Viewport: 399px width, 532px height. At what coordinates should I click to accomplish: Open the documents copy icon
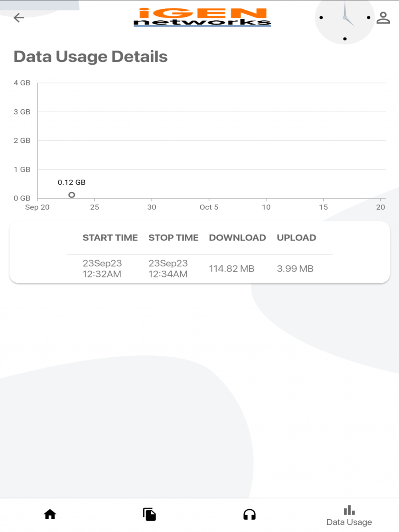150,514
